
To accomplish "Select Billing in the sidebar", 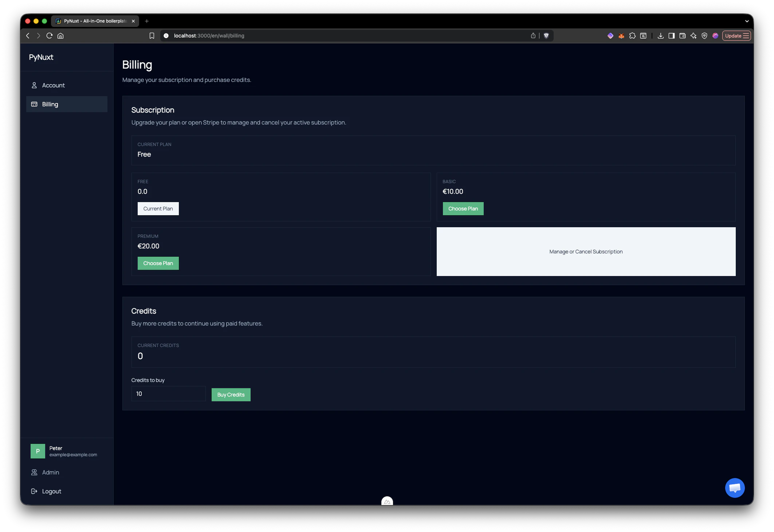I will (x=67, y=104).
